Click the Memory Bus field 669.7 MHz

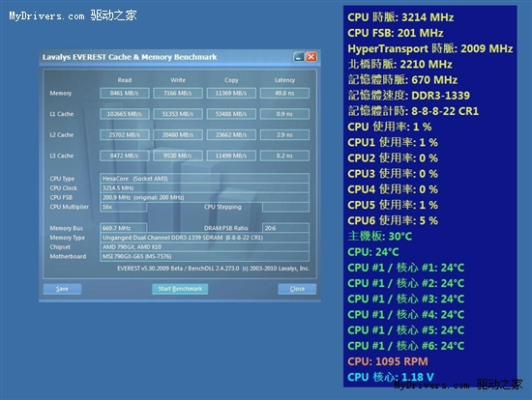[124, 228]
